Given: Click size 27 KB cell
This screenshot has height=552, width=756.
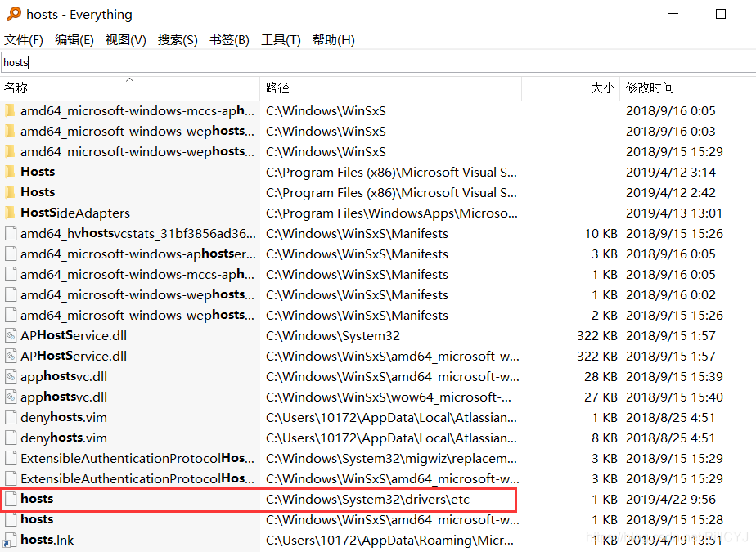Looking at the screenshot, I should tap(601, 397).
